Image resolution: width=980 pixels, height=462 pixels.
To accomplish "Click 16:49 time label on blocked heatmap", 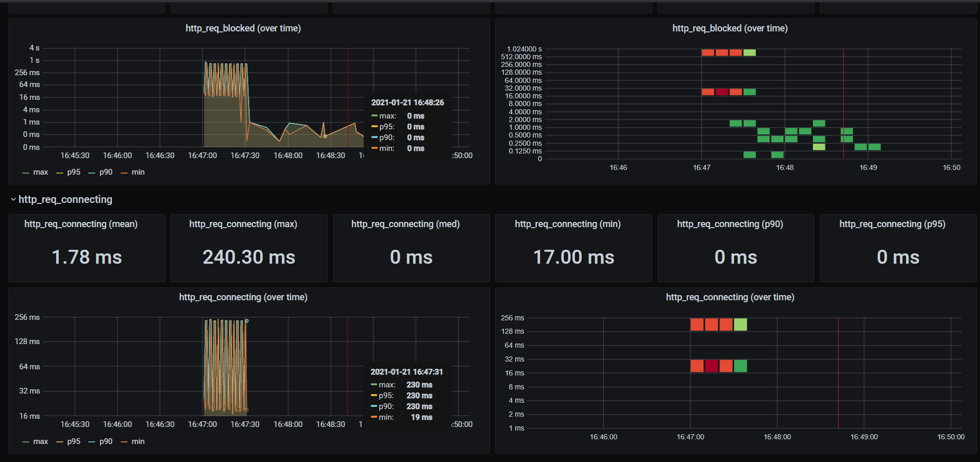I will coord(868,167).
